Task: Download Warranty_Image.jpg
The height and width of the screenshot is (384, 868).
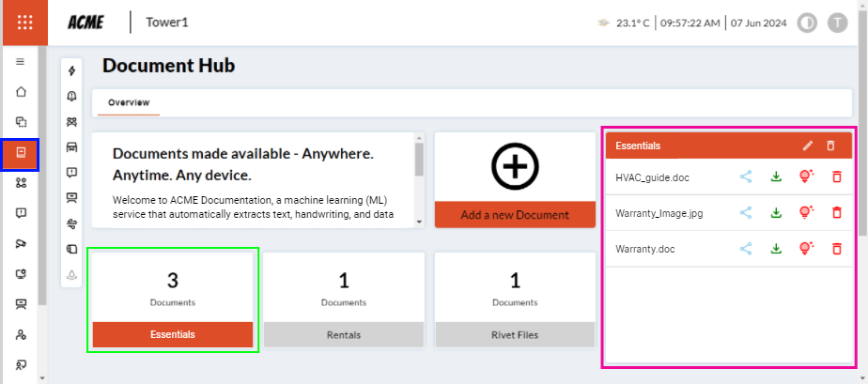Action: tap(776, 213)
